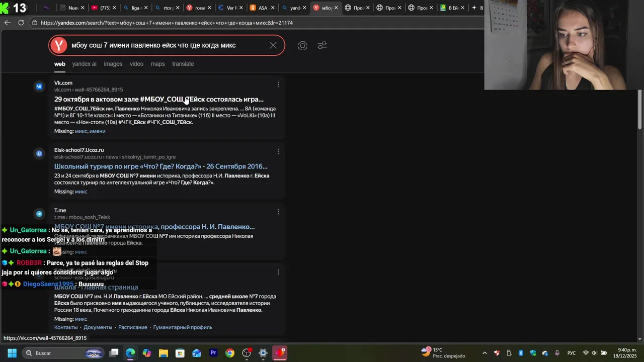
Task: Open File Explorer from the taskbar
Action: (164, 353)
